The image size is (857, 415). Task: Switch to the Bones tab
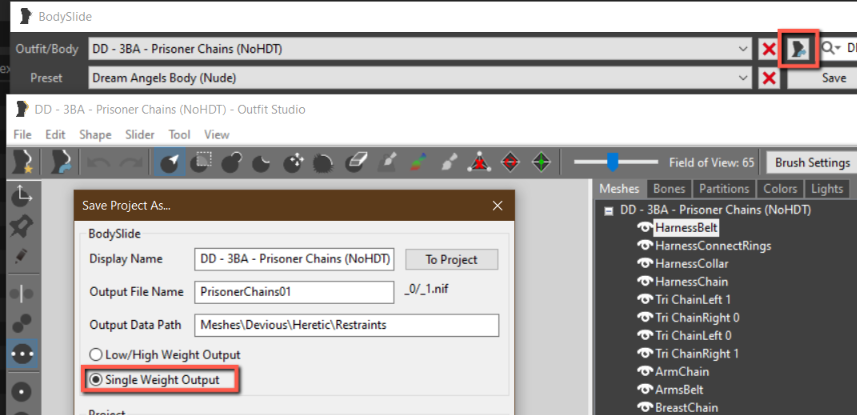669,189
